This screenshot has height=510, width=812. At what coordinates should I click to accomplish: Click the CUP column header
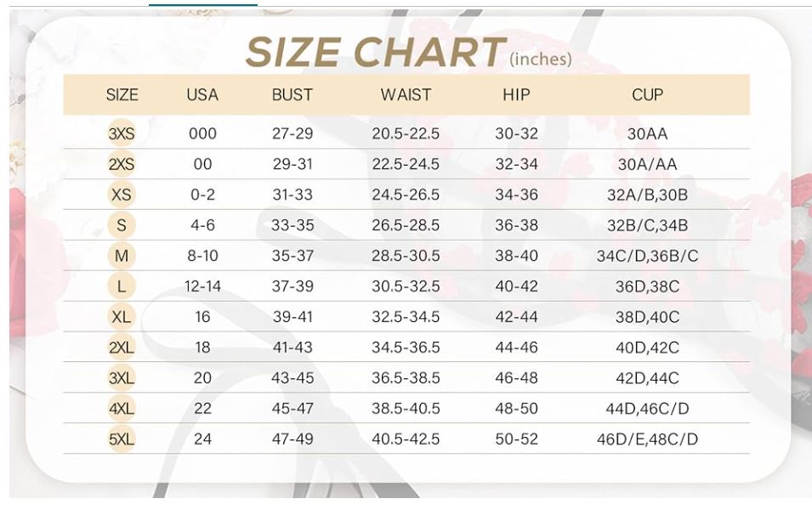[x=647, y=95]
